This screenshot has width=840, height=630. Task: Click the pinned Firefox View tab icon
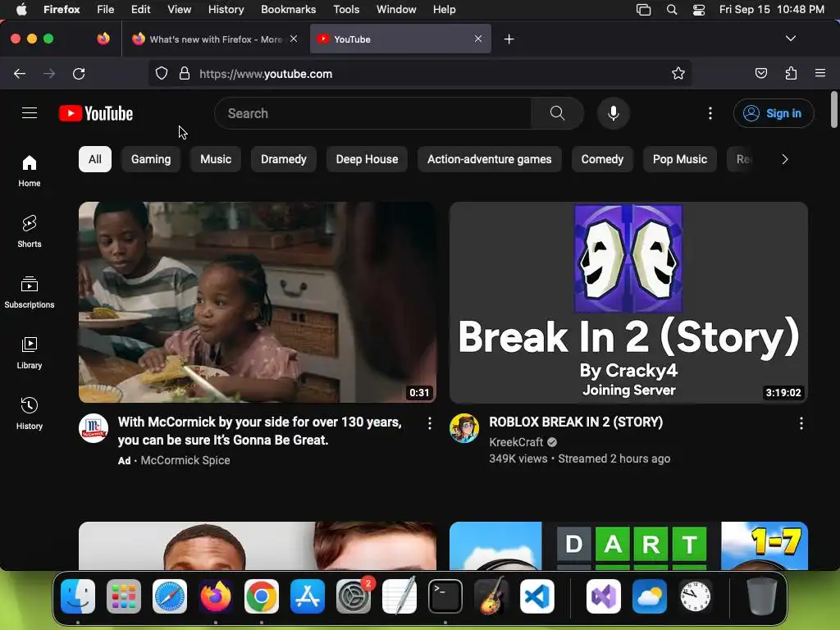(103, 39)
